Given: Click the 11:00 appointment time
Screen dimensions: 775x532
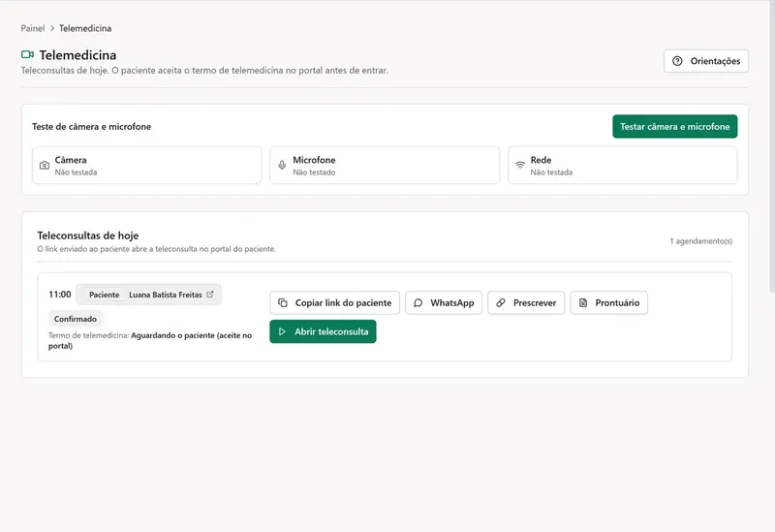Looking at the screenshot, I should pos(60,295).
